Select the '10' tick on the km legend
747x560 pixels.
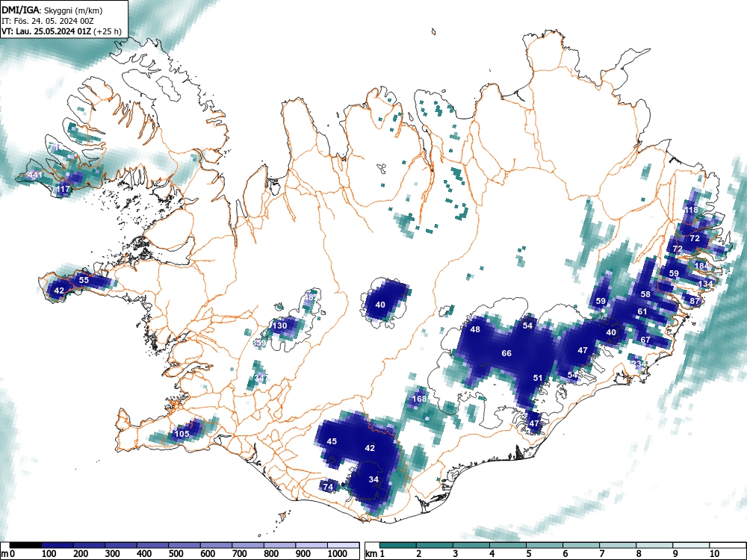[714, 554]
